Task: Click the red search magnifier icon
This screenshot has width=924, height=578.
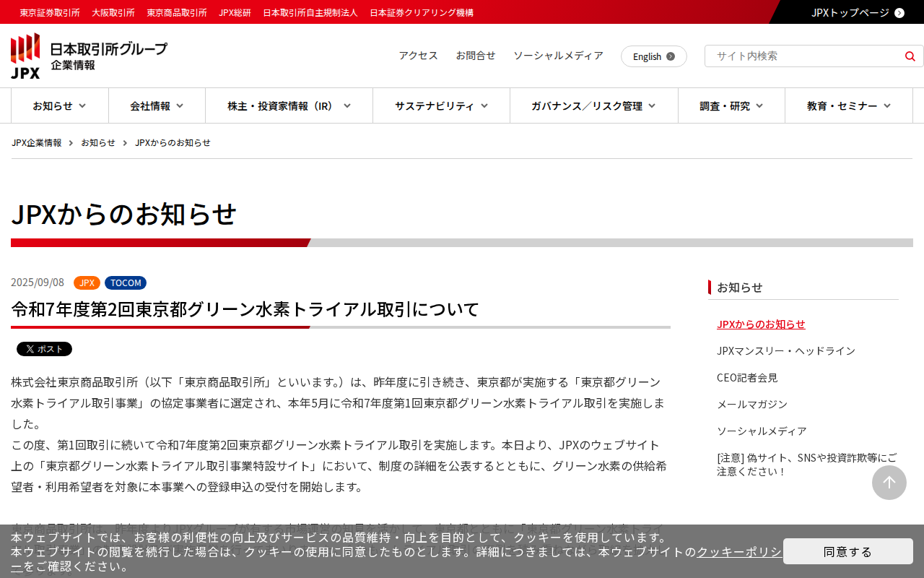Action: coord(910,56)
